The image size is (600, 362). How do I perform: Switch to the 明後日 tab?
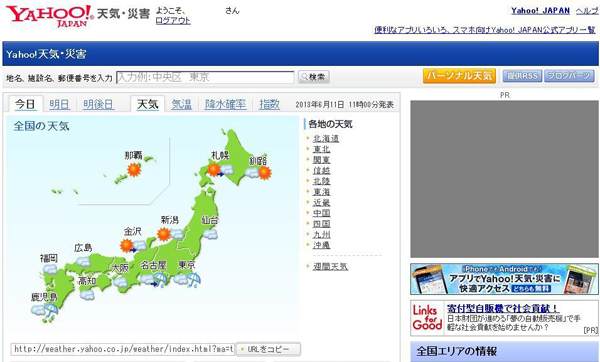[x=98, y=104]
